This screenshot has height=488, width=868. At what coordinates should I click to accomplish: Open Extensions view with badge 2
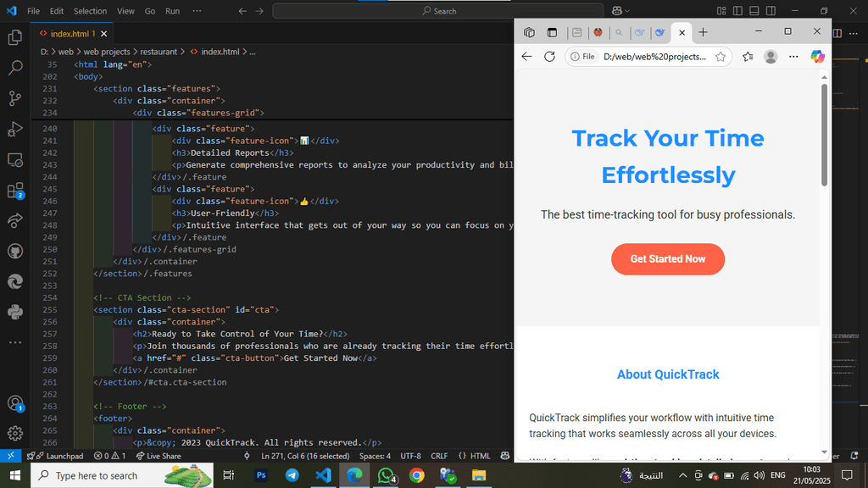pyautogui.click(x=15, y=191)
